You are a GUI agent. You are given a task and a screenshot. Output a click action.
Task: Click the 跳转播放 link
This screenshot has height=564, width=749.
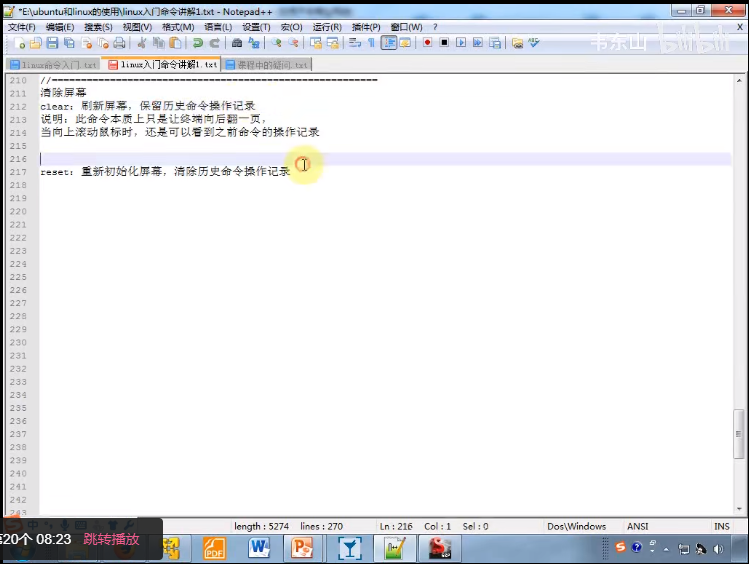point(111,539)
